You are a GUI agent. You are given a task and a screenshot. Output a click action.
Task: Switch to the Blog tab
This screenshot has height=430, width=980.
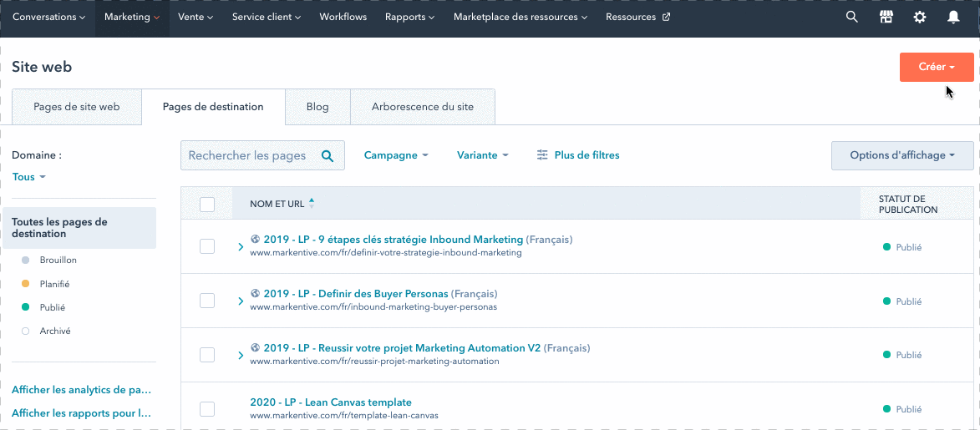[x=317, y=106]
